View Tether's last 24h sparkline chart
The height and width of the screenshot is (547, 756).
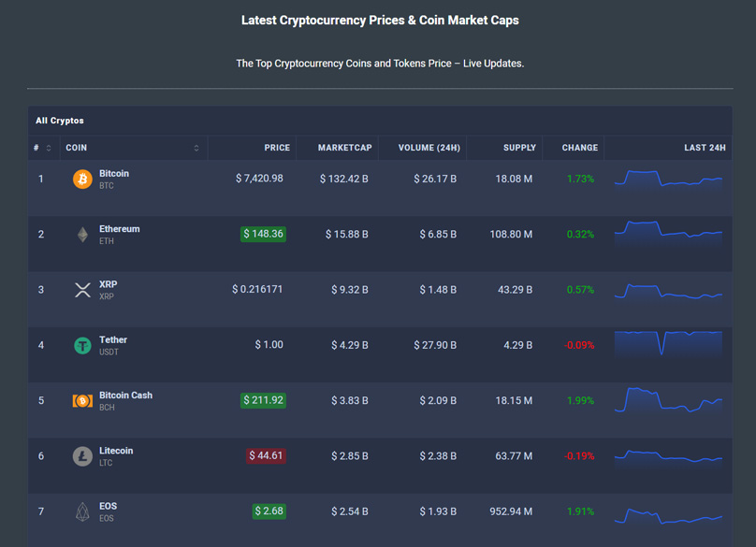pyautogui.click(x=668, y=343)
